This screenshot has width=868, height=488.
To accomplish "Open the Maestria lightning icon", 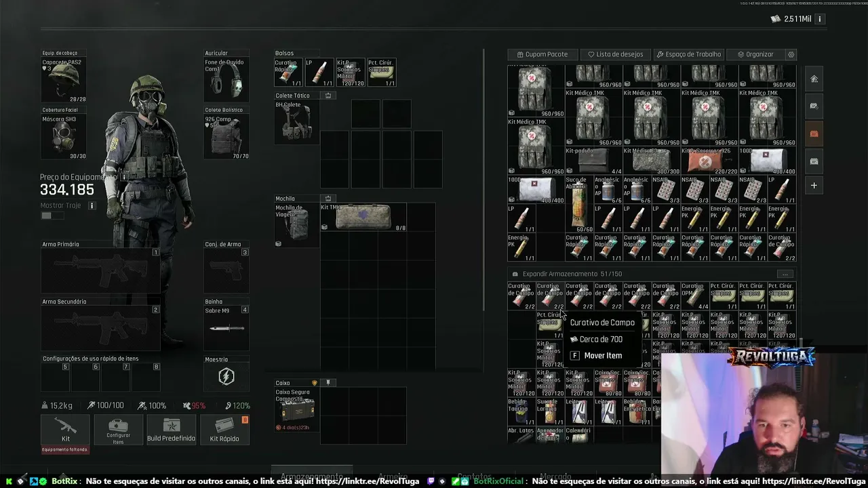I will (x=226, y=376).
